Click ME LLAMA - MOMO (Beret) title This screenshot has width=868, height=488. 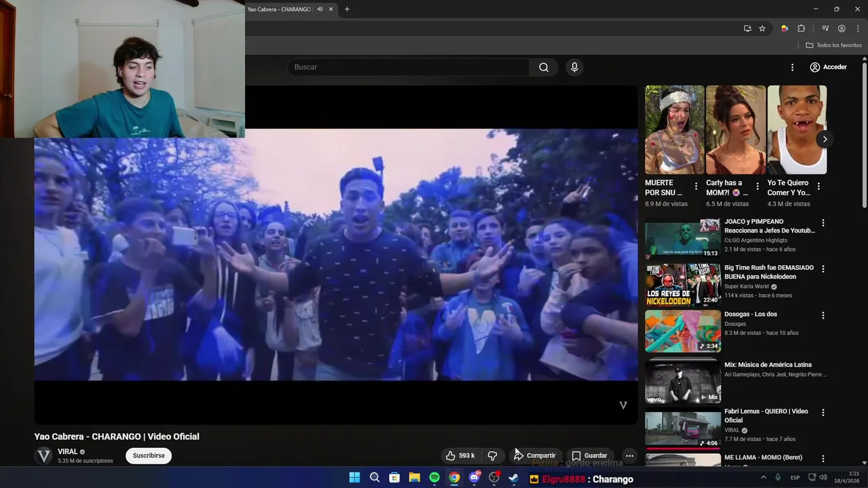(763, 457)
